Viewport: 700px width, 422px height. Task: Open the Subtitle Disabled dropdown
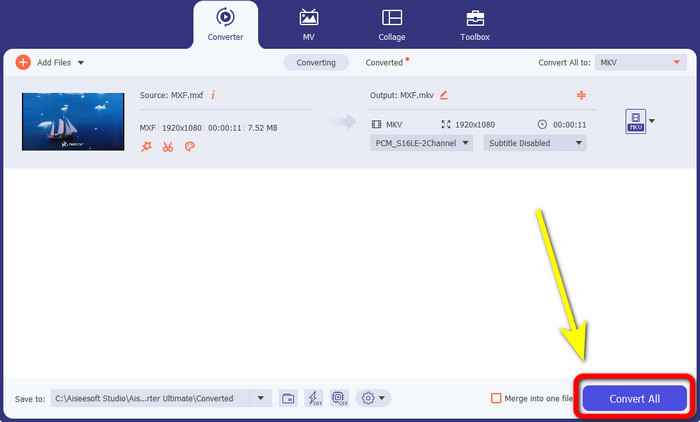coord(535,143)
